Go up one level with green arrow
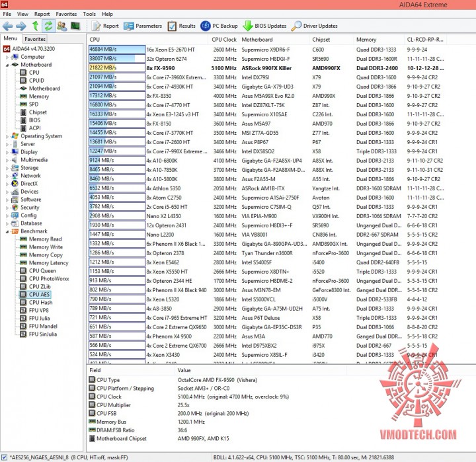 tap(36, 26)
